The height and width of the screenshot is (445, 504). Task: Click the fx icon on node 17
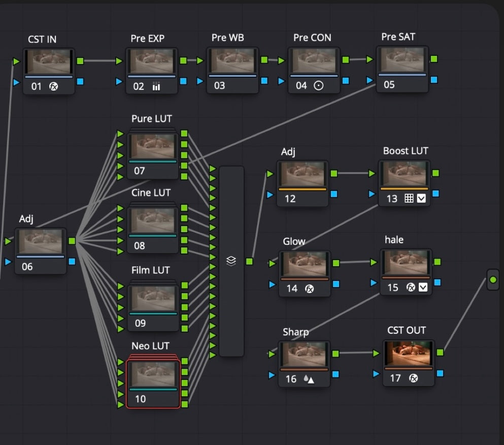click(x=413, y=378)
